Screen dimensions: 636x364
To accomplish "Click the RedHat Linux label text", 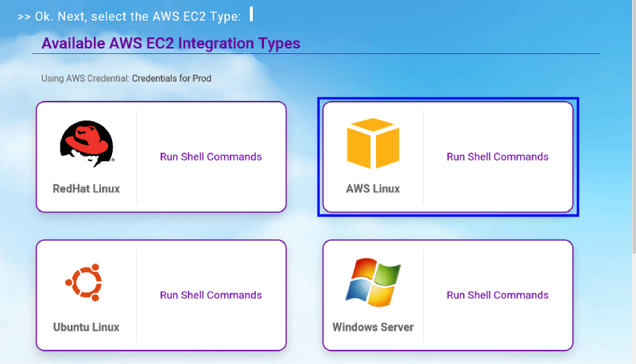I will coord(87,189).
